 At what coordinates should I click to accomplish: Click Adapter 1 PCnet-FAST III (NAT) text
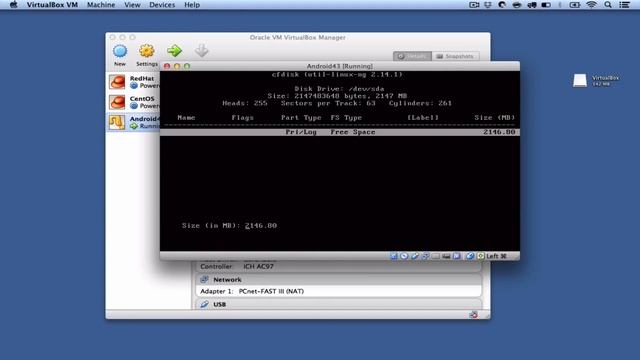click(252, 291)
